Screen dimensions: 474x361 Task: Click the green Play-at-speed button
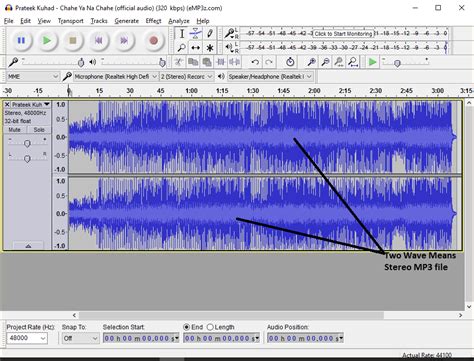[372, 62]
